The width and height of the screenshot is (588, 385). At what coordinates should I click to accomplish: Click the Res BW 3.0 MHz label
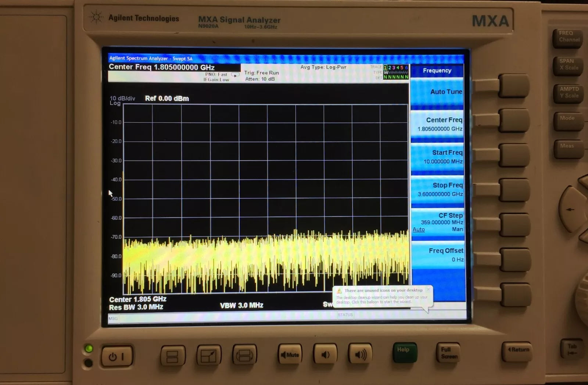pyautogui.click(x=136, y=307)
